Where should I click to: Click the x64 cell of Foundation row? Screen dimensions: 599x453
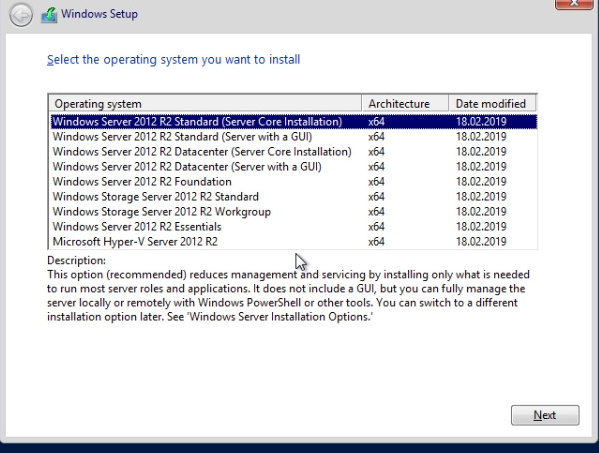click(376, 181)
